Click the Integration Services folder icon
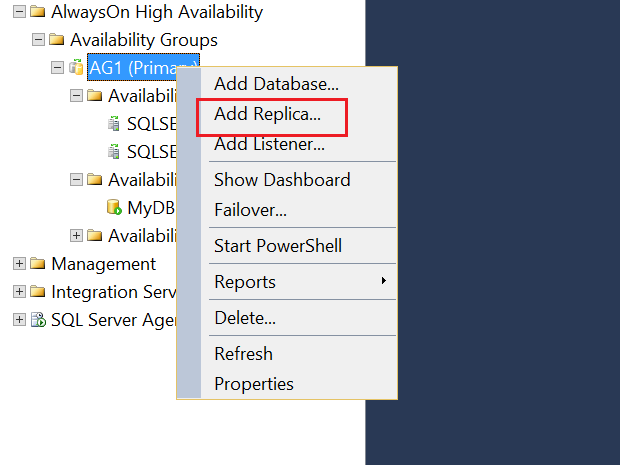The width and height of the screenshot is (620, 465). coord(38,292)
